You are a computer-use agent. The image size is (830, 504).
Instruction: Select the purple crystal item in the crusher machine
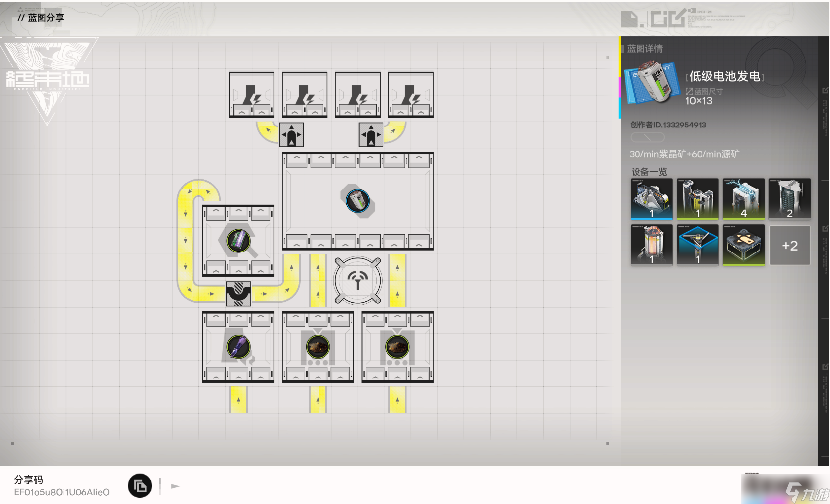pos(239,241)
